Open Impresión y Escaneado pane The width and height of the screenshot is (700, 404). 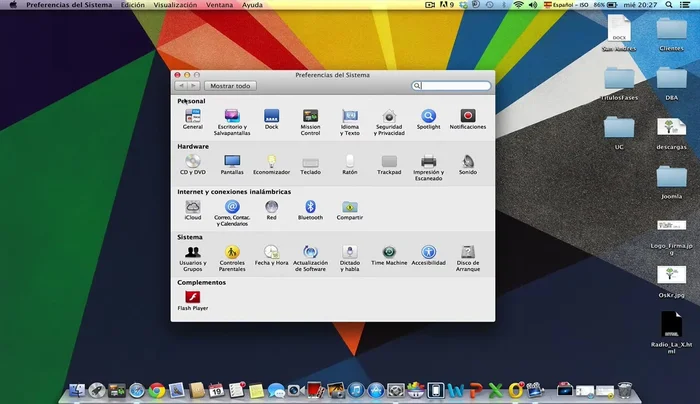pyautogui.click(x=428, y=161)
